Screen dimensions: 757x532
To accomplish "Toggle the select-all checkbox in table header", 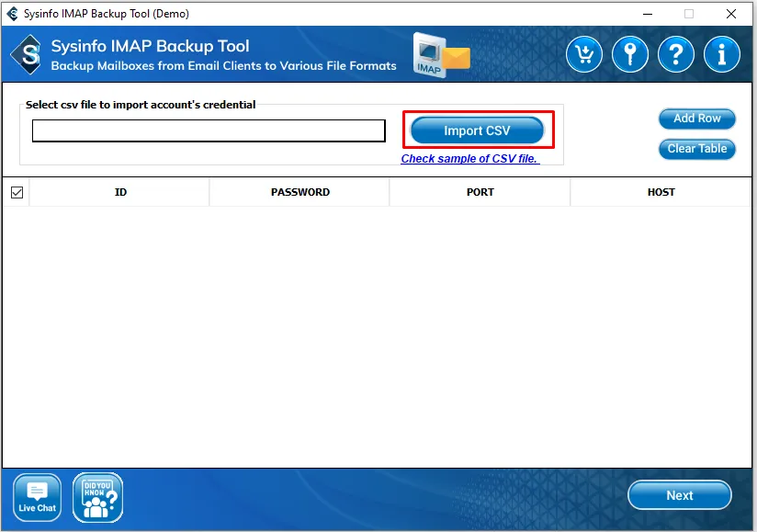I will click(x=17, y=192).
